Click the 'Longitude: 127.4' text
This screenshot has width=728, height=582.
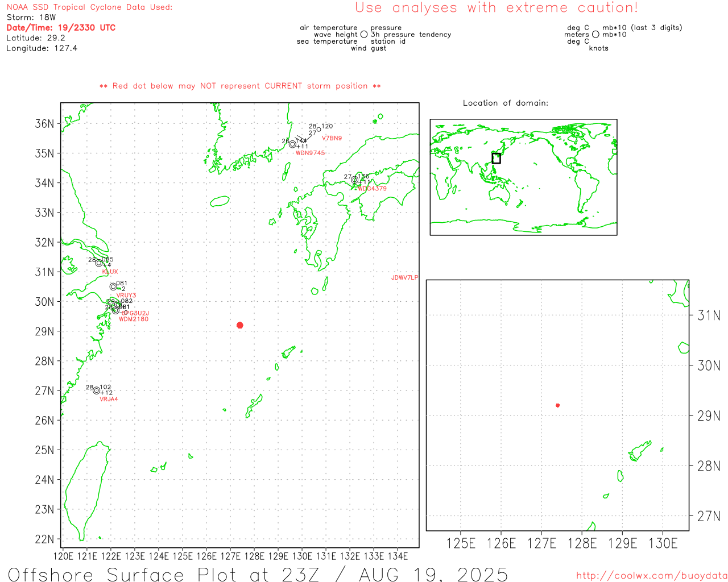click(x=42, y=48)
